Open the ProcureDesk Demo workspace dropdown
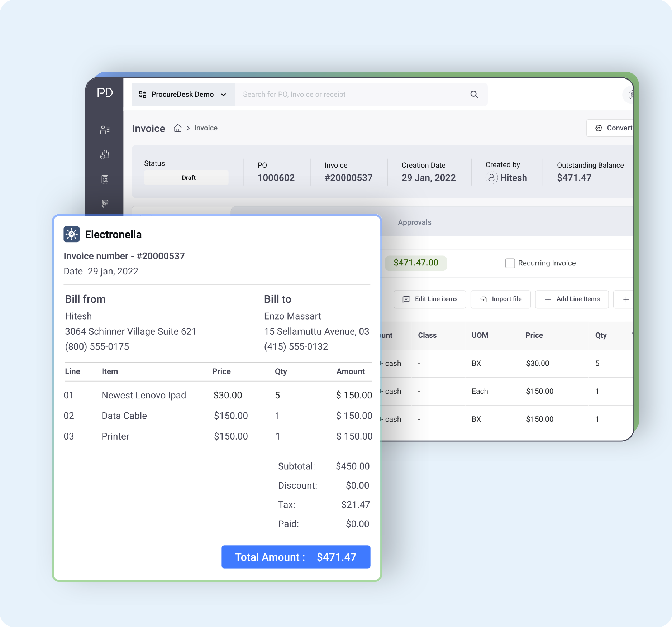Screen dimensions: 672x628 pos(183,95)
